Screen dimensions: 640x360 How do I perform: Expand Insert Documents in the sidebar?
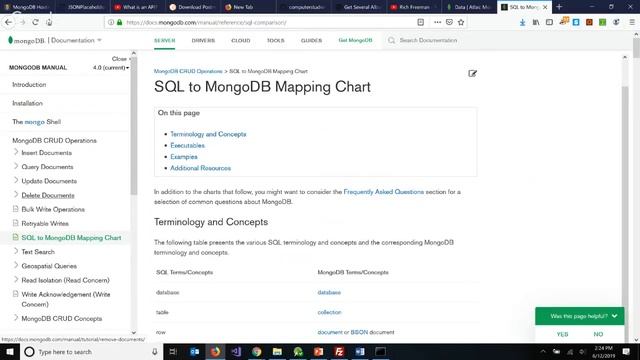pos(16,152)
